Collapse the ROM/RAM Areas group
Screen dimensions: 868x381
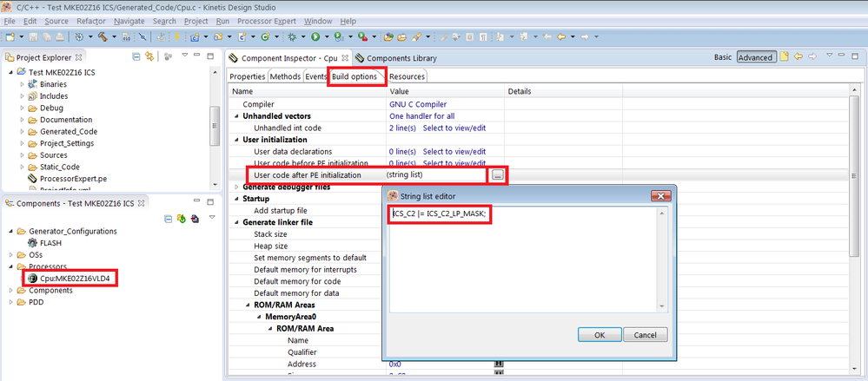point(248,305)
